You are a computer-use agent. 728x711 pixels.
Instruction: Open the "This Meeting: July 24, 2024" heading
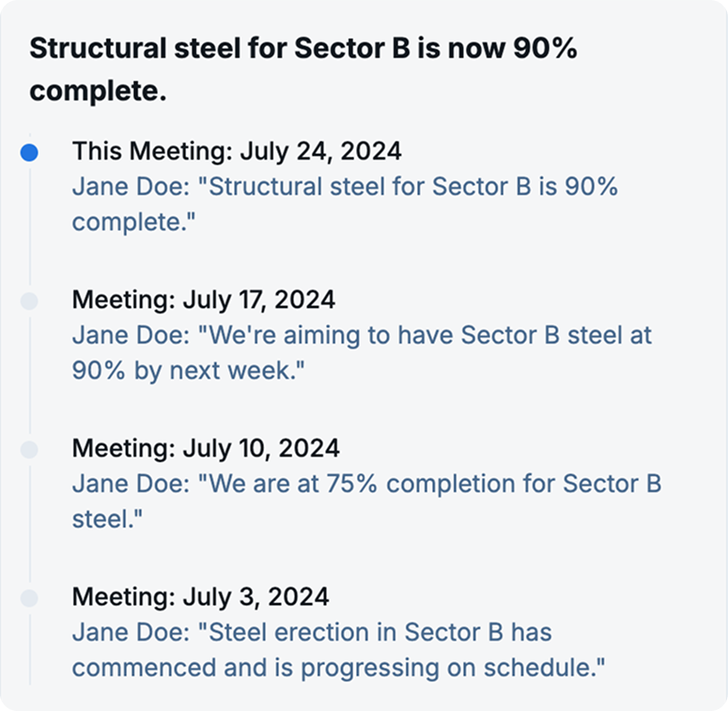click(x=237, y=151)
